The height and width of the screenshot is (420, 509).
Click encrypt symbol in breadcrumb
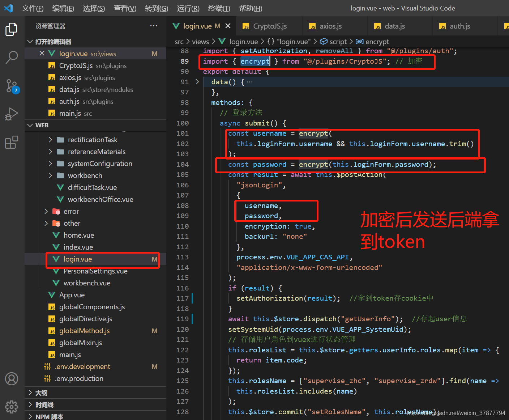(373, 42)
